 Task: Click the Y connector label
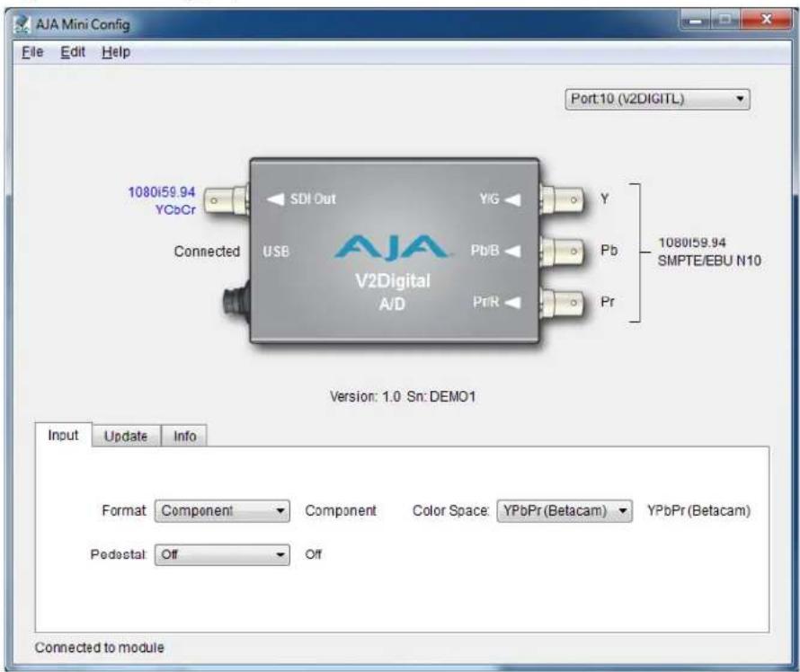pos(605,199)
